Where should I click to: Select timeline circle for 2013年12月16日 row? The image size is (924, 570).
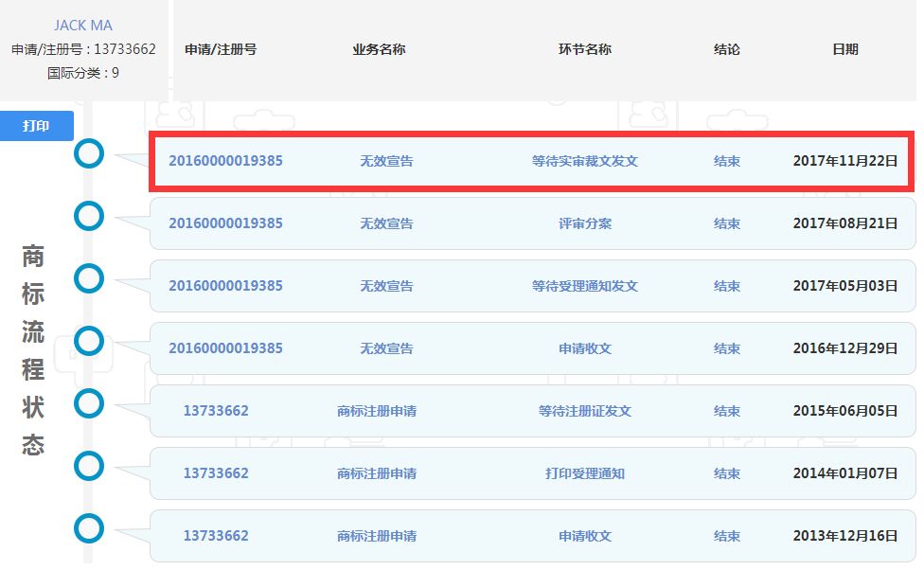tap(89, 528)
